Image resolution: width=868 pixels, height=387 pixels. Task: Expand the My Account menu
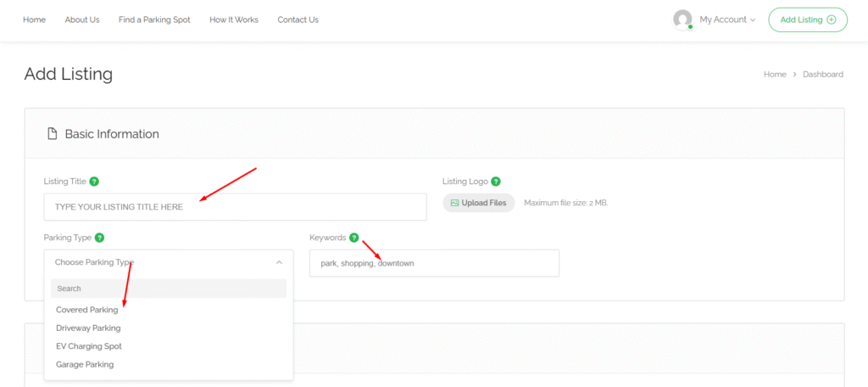click(x=726, y=20)
